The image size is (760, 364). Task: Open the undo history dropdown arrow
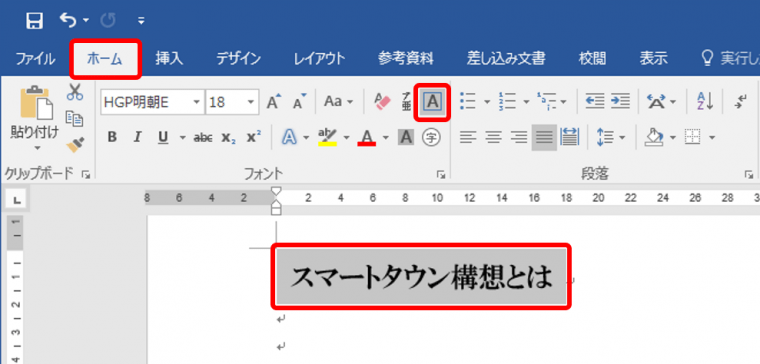tap(86, 20)
